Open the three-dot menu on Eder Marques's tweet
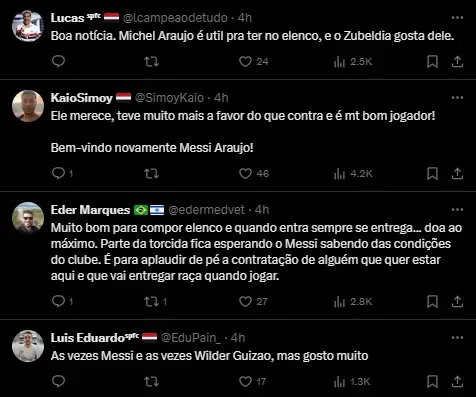The height and width of the screenshot is (397, 476). point(457,209)
